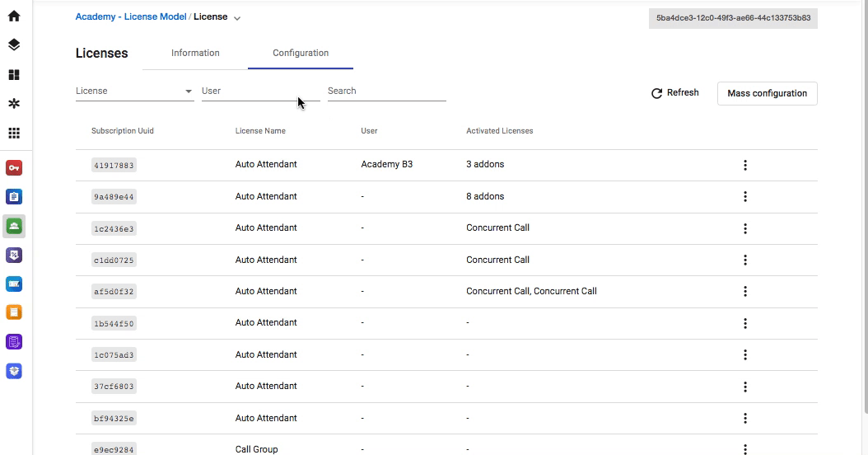This screenshot has width=868, height=455.
Task: Click the blue clipboard app icon
Action: (x=14, y=197)
